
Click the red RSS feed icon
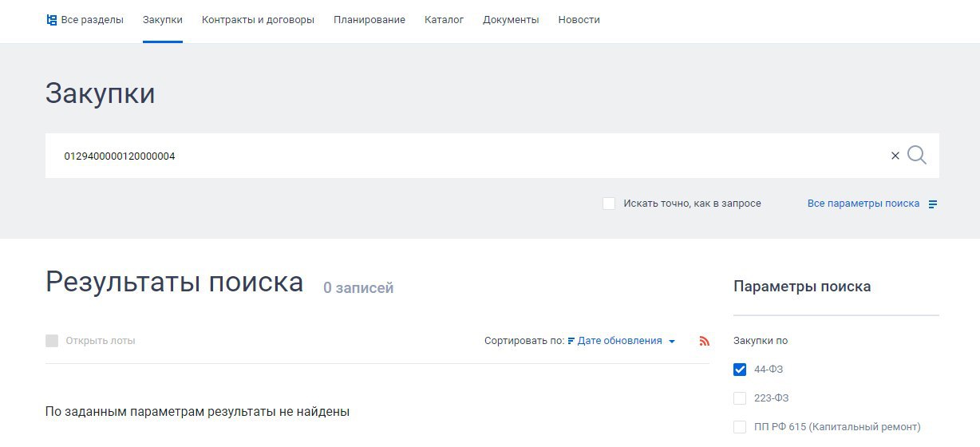(704, 341)
